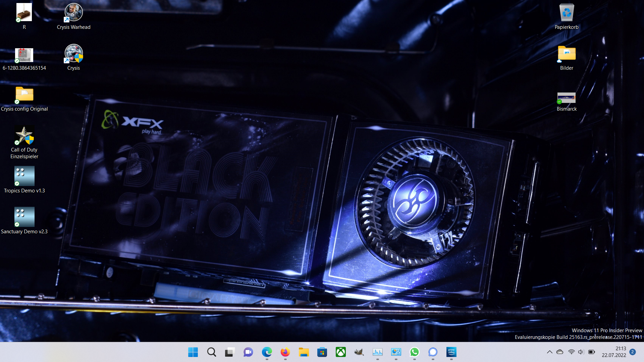The height and width of the screenshot is (362, 644).
Task: Open WhatsApp in the taskbar
Action: click(414, 352)
